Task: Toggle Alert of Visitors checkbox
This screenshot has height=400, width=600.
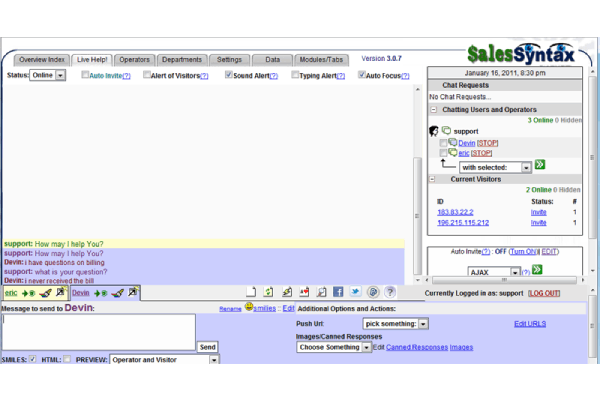Action: click(147, 75)
